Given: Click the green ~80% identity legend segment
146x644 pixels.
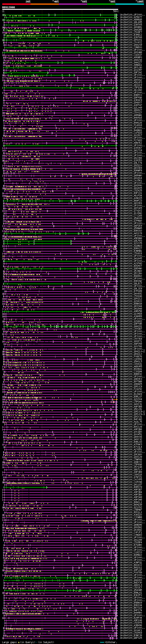Looking at the screenshot, I should [101, 4].
